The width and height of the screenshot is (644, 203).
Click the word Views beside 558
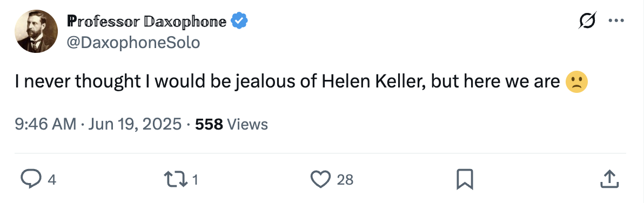pyautogui.click(x=247, y=124)
